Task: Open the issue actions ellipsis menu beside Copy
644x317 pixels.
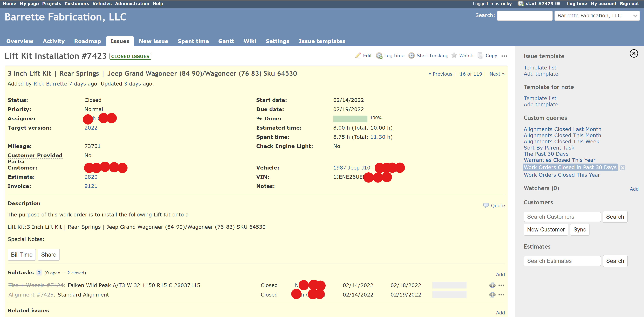Action: click(504, 56)
